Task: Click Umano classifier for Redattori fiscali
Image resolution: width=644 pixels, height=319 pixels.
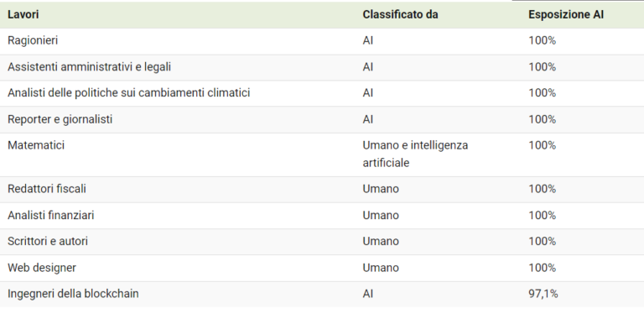Action: pyautogui.click(x=381, y=189)
